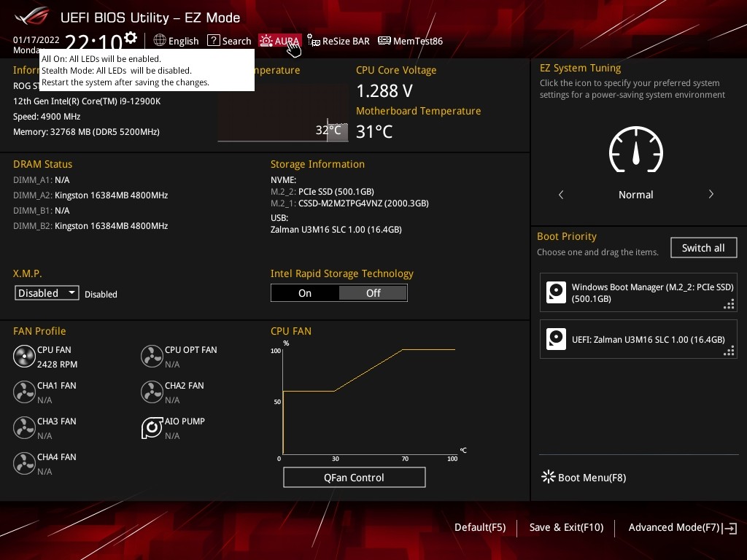Click the ROG logo
Viewport: 747px width, 560px height.
point(31,17)
